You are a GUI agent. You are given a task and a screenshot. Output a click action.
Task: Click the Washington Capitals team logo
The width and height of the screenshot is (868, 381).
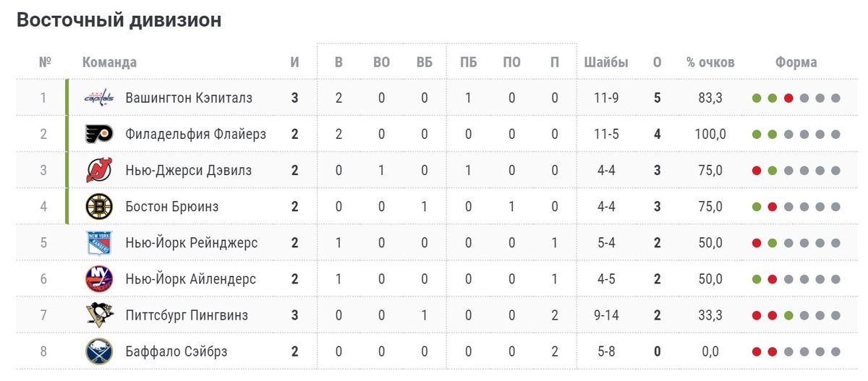point(99,98)
